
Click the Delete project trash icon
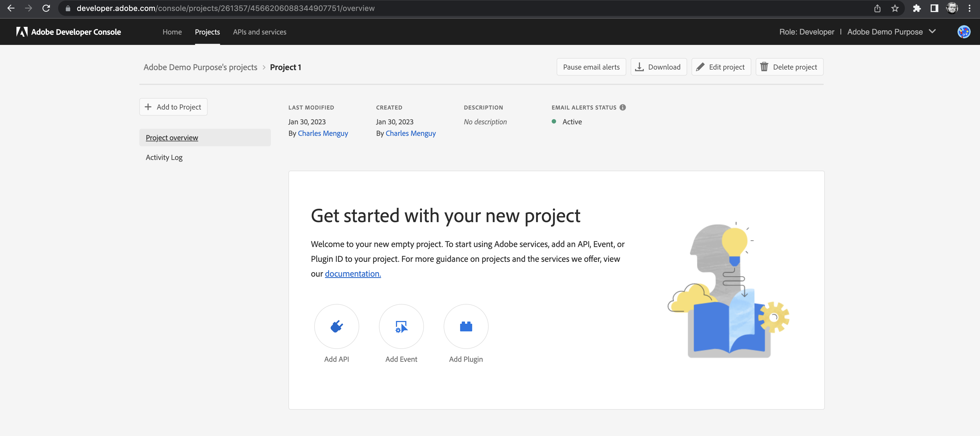point(764,67)
